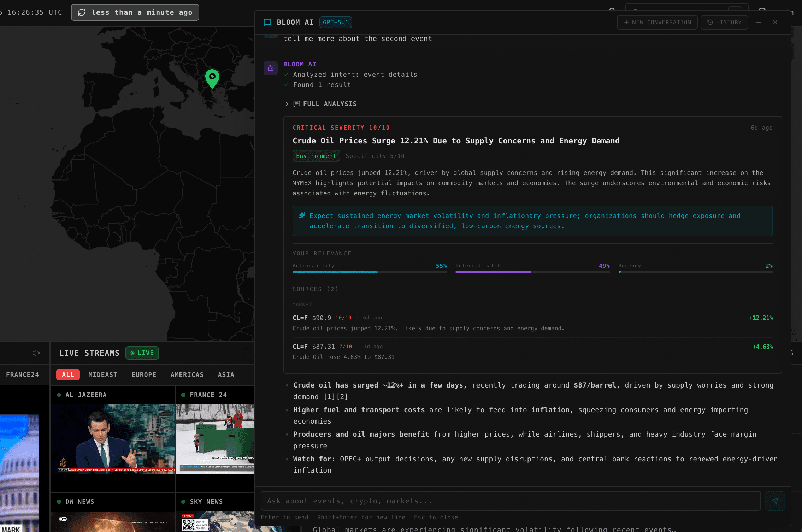
Task: Open citation link [1] in the summary
Action: 329,396
